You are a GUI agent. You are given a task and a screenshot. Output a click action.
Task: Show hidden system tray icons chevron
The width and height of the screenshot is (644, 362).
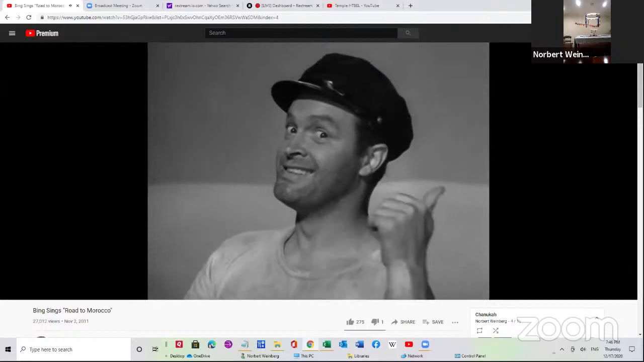[562, 349]
